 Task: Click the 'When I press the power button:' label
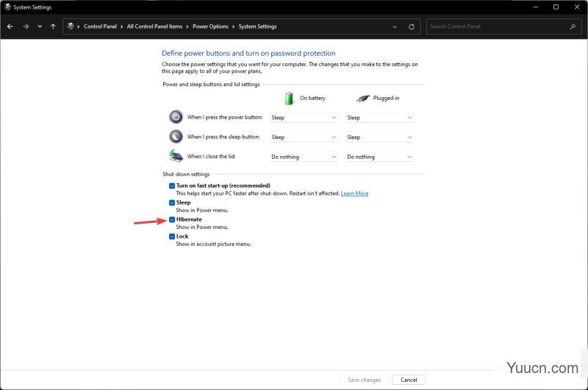pos(225,117)
